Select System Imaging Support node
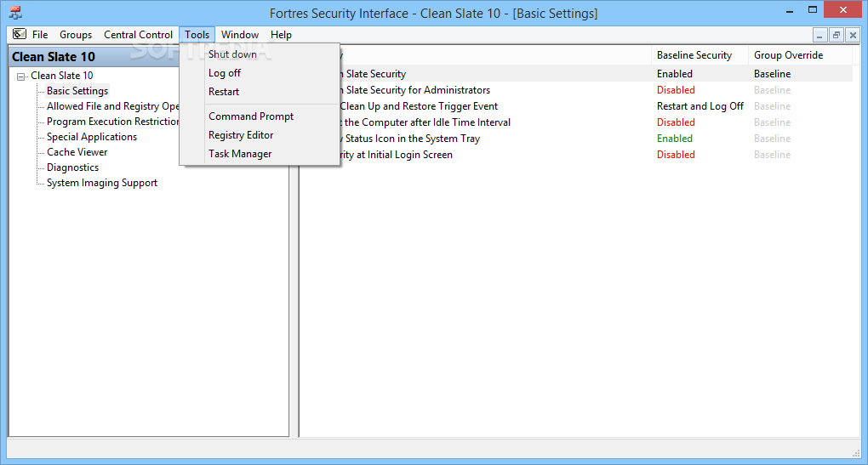The image size is (868, 465). [x=102, y=183]
